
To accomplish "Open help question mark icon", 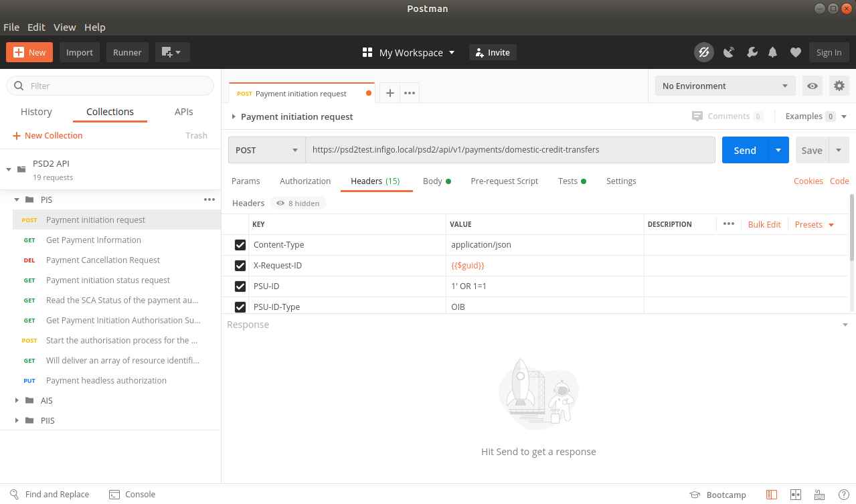I will [x=843, y=495].
